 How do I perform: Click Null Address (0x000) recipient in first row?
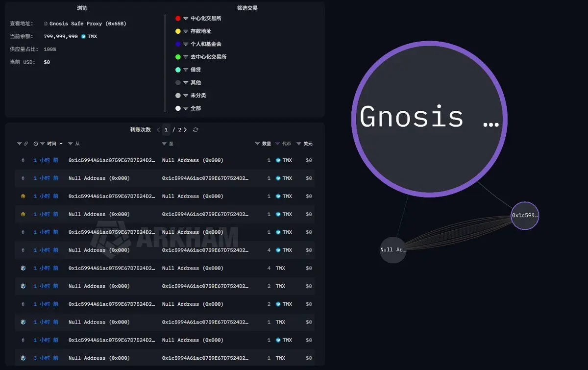pos(193,160)
